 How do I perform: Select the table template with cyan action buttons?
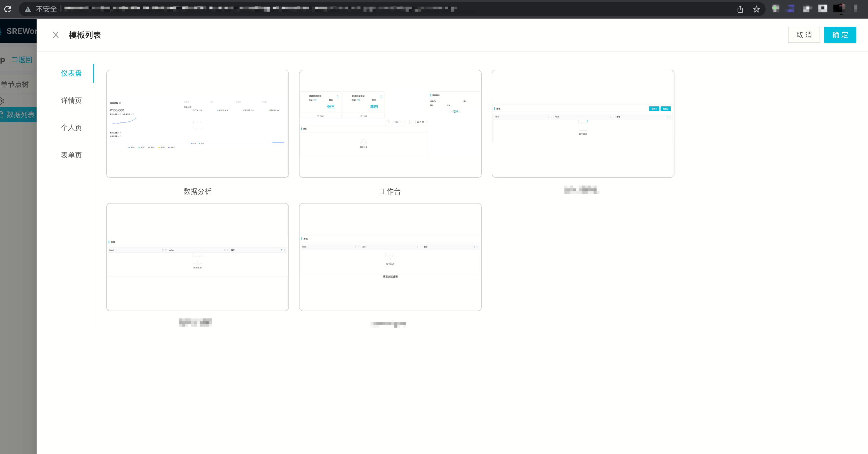tap(583, 124)
